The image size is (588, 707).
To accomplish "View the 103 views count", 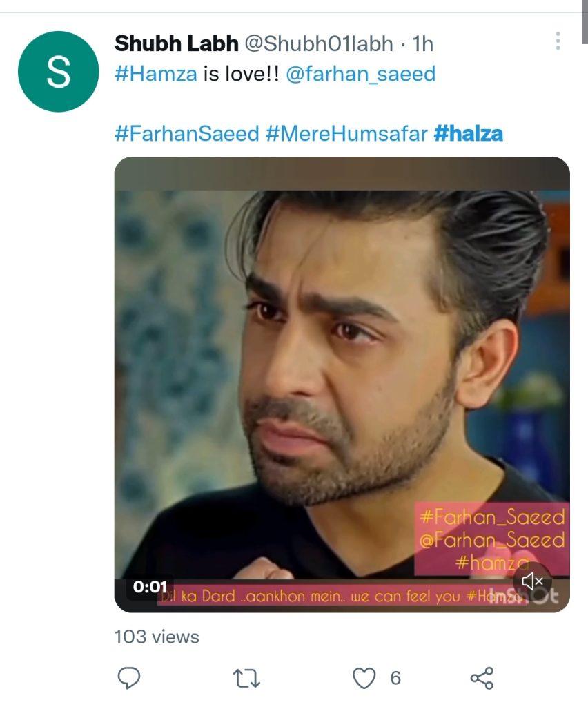I will [157, 637].
